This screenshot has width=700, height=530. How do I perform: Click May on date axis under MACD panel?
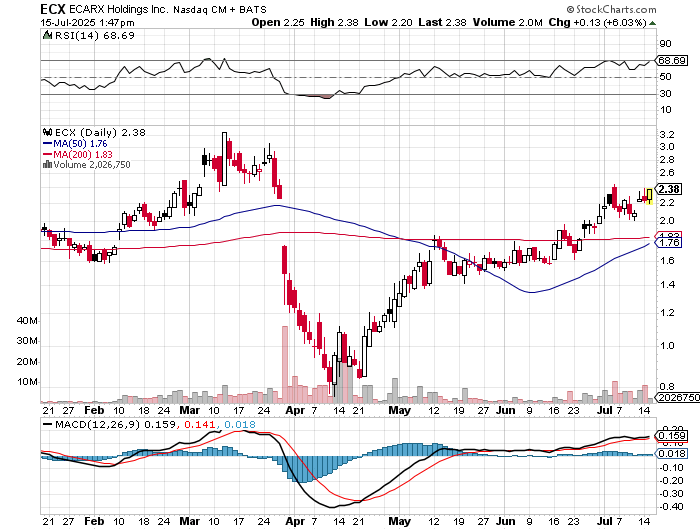click(x=400, y=522)
